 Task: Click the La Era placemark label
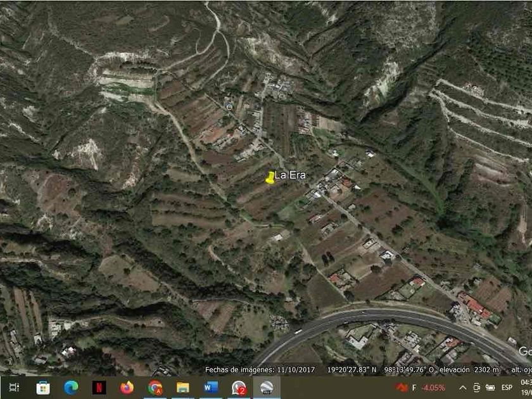click(x=290, y=175)
